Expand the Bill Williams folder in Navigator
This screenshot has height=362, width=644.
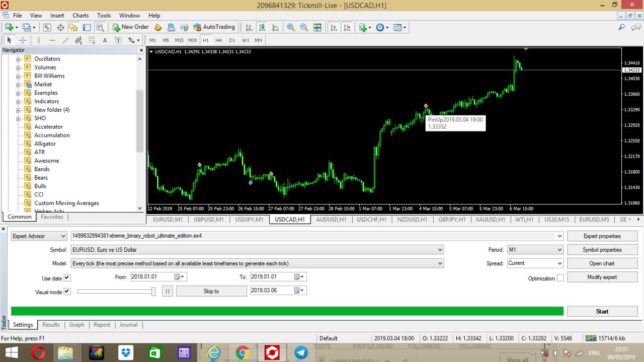click(x=19, y=76)
